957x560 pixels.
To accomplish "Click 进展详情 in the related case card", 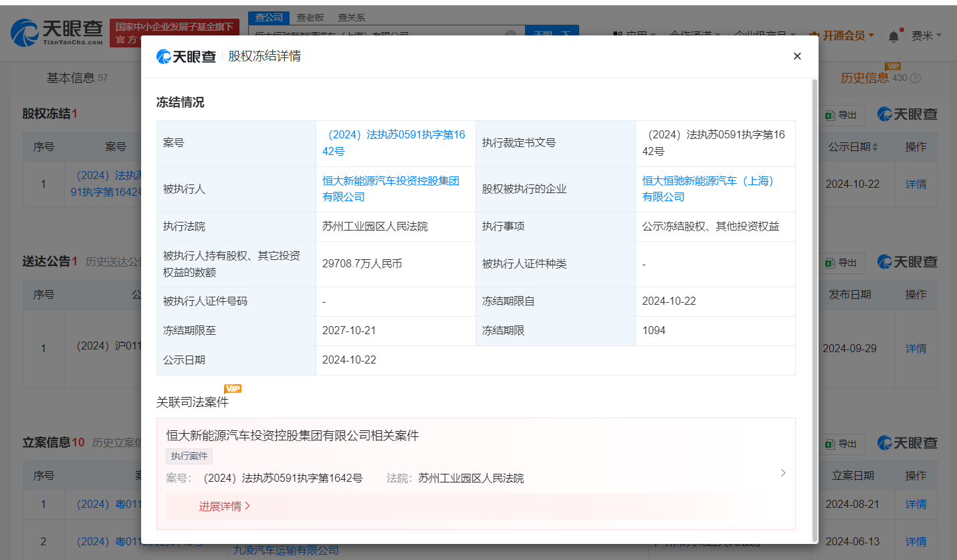I will [x=224, y=507].
